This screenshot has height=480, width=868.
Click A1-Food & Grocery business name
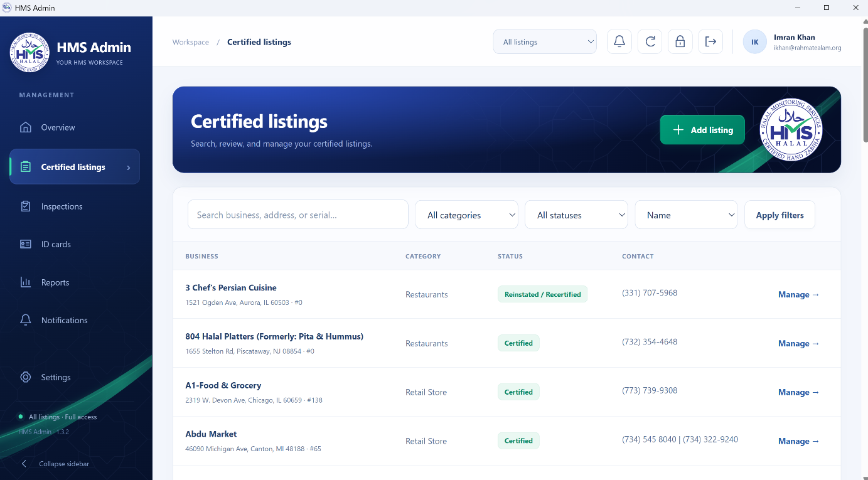tap(223, 385)
